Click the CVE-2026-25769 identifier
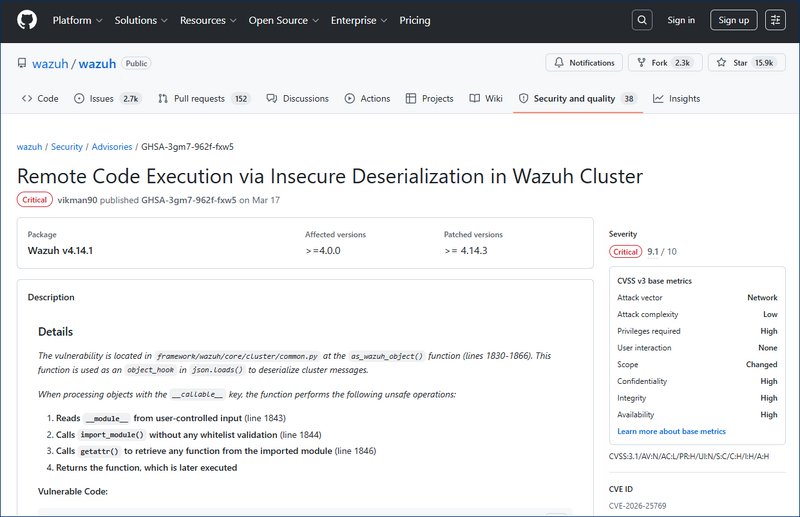 pyautogui.click(x=637, y=506)
